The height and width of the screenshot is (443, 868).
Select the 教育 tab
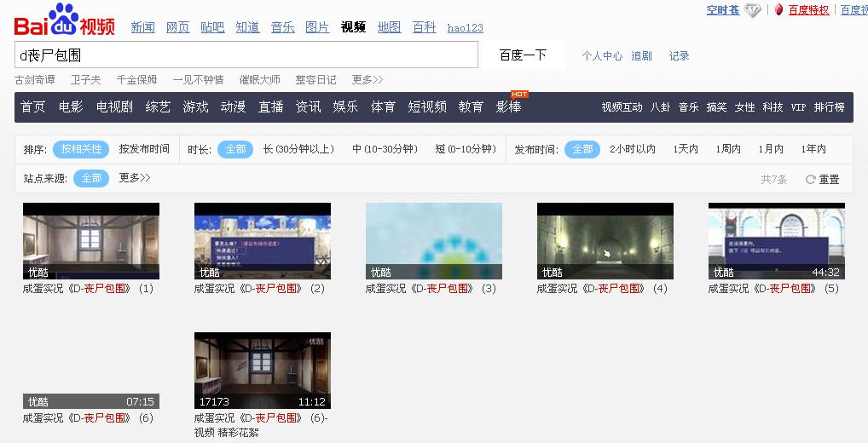click(471, 106)
